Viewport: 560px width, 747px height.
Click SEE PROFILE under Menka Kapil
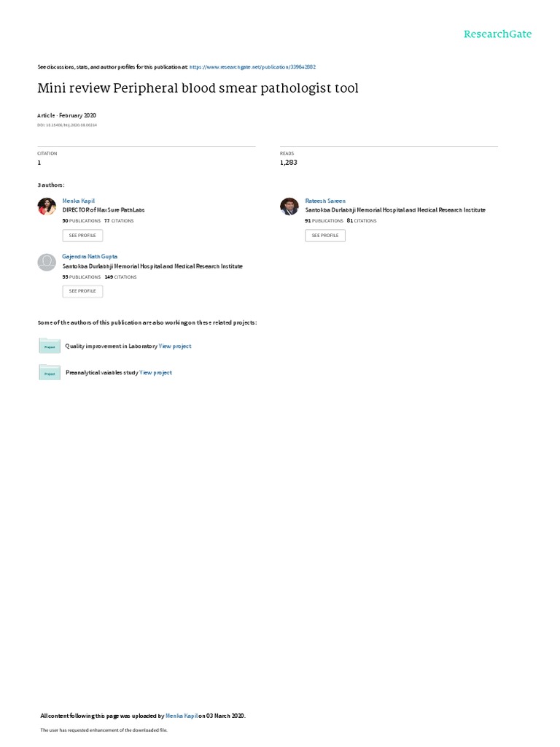tap(82, 236)
